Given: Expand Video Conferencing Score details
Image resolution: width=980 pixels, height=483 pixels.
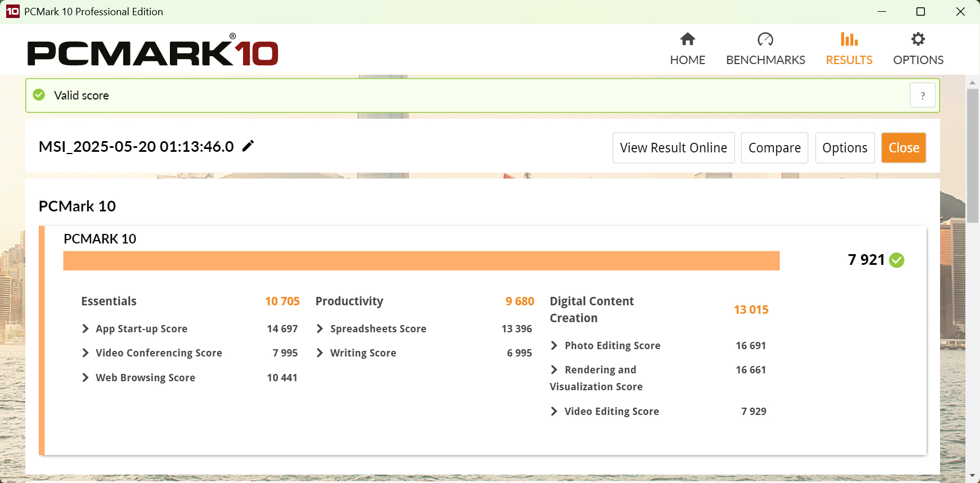Looking at the screenshot, I should (86, 353).
